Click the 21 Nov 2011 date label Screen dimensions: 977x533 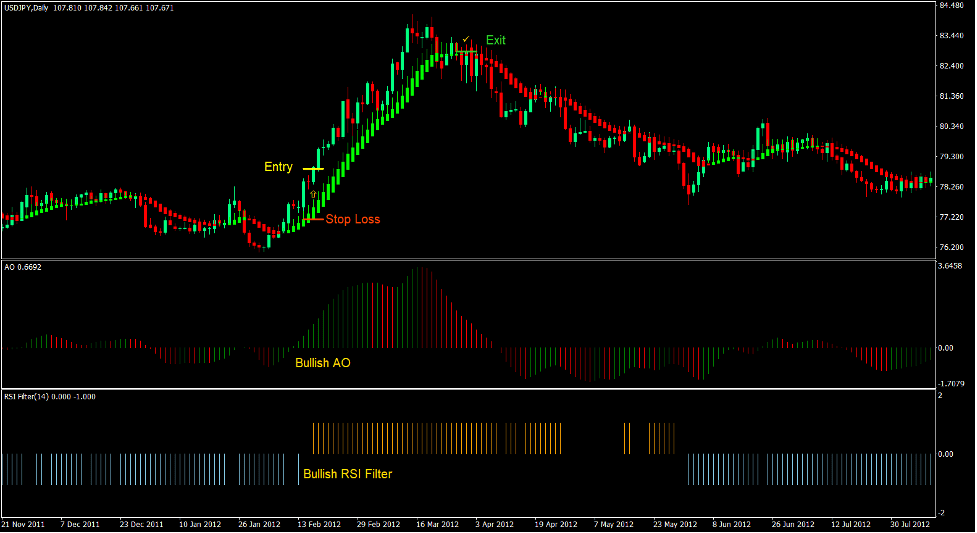point(24,524)
